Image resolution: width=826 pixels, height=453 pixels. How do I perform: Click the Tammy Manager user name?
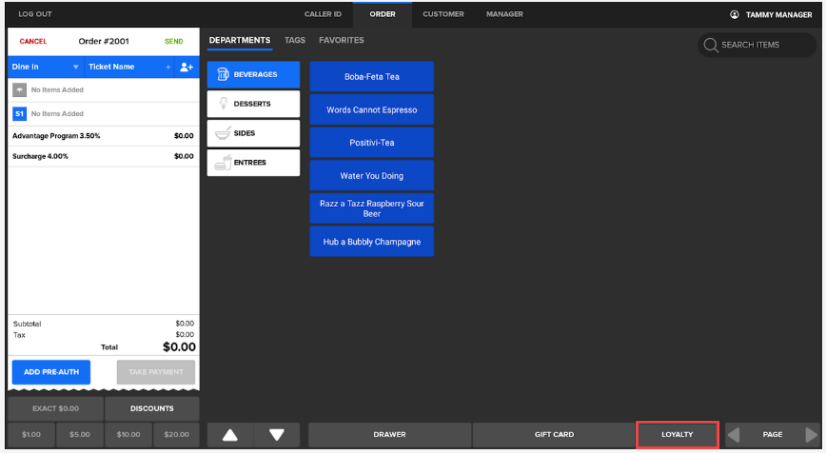click(779, 15)
